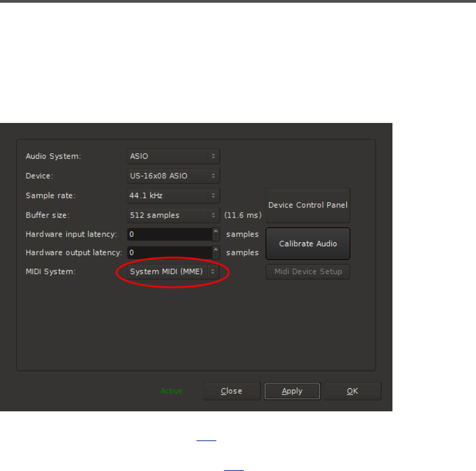476x471 pixels.
Task: Increase Hardware input latency with up arrow
Action: pos(216,231)
